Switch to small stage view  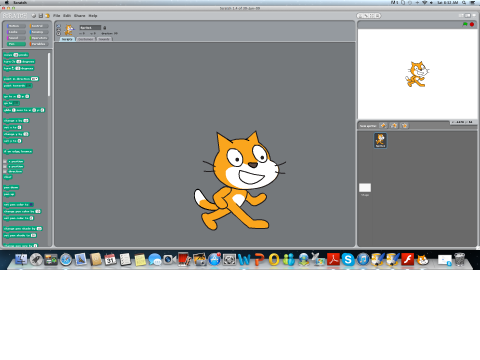point(462,16)
